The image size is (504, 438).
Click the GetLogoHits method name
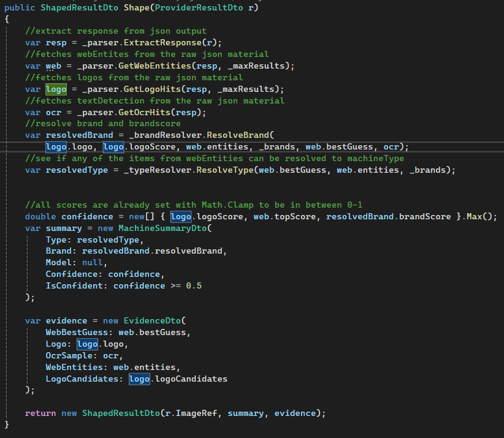(x=151, y=89)
